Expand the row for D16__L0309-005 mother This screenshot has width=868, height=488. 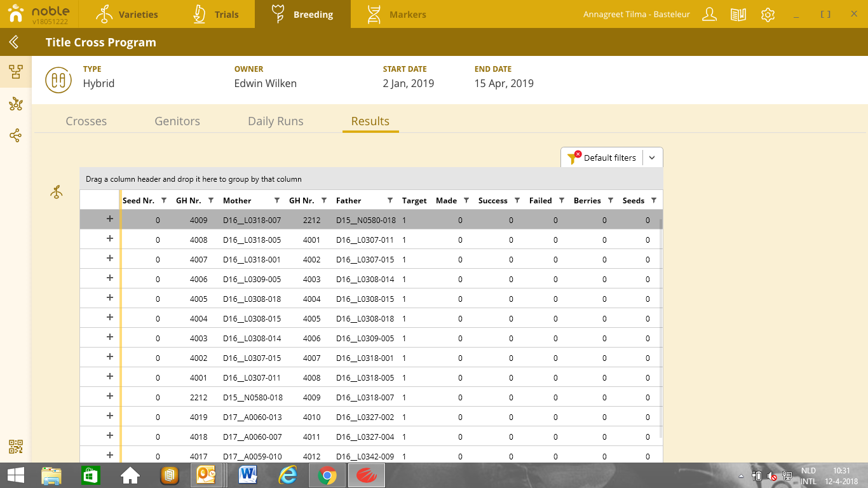tap(109, 278)
